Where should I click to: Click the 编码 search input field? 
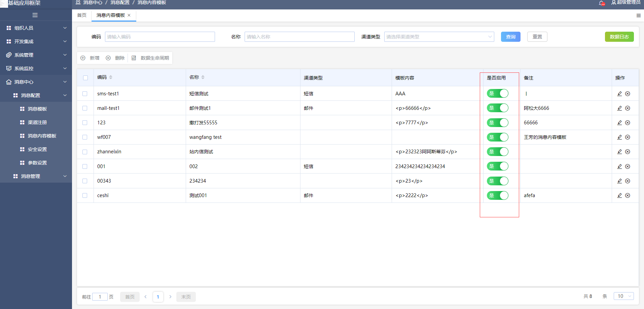[160, 37]
